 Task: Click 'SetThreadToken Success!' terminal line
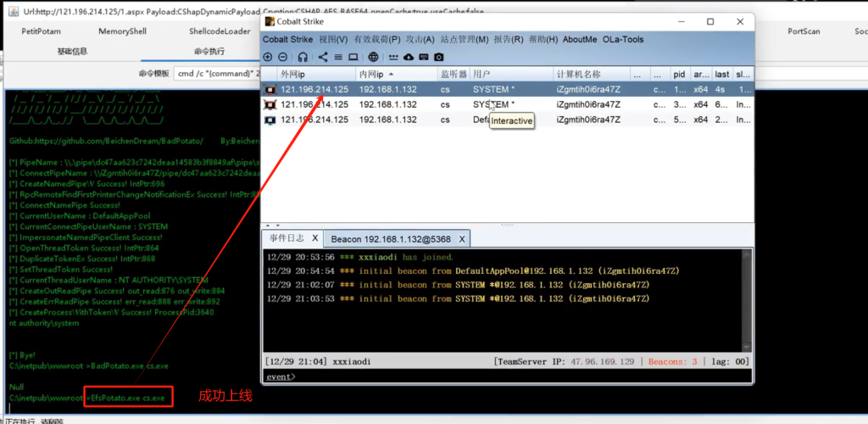click(x=61, y=270)
